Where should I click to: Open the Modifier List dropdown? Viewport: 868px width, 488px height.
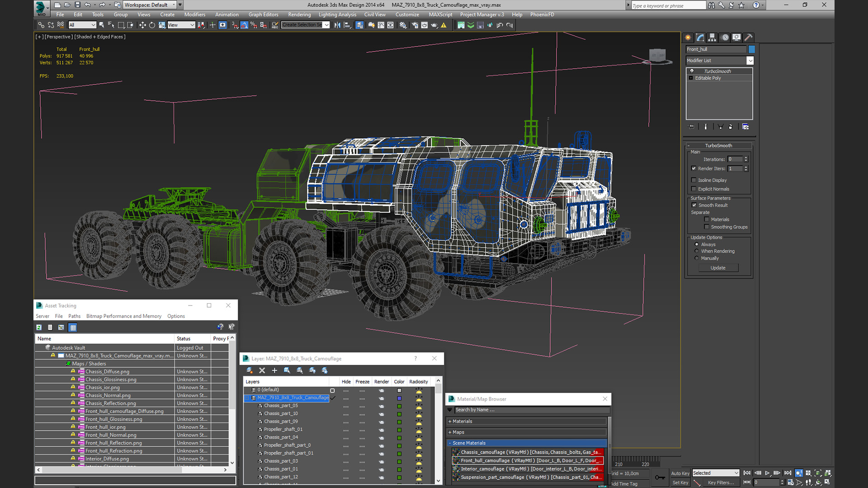(x=750, y=61)
